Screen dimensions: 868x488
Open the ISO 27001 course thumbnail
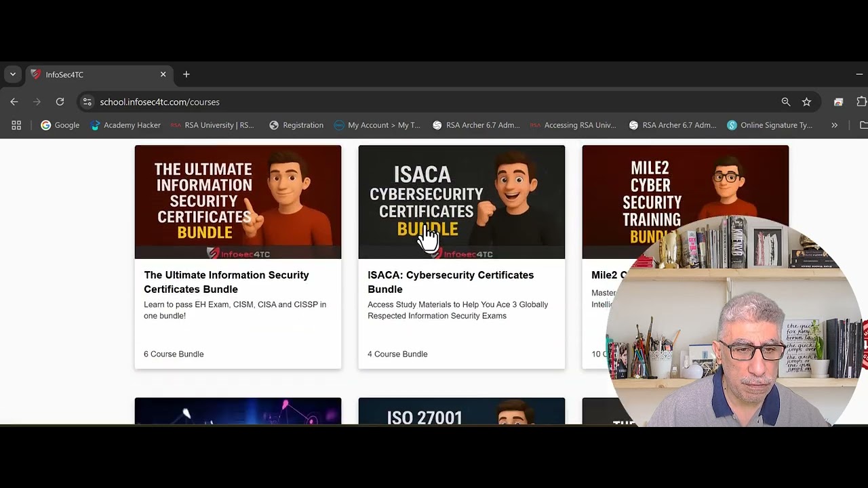462,411
